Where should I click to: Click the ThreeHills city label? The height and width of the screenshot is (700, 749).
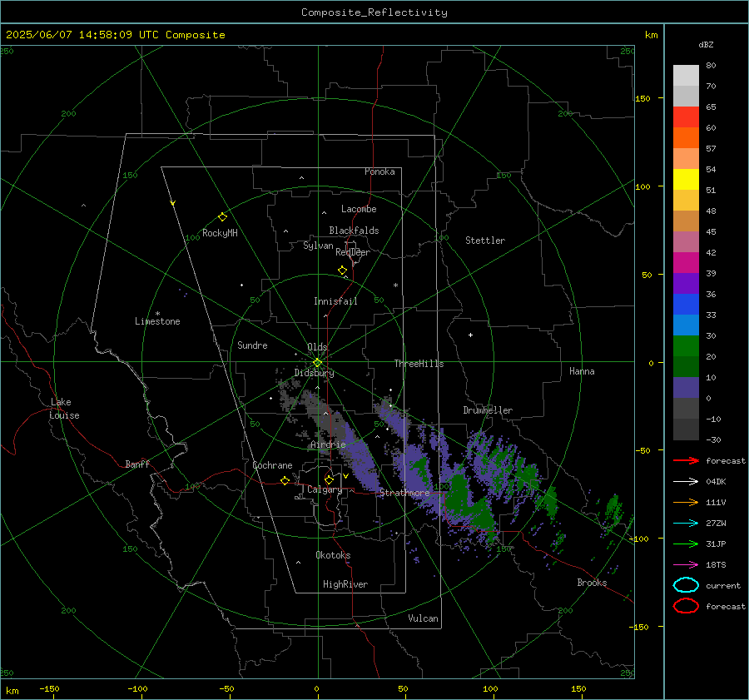coord(419,364)
